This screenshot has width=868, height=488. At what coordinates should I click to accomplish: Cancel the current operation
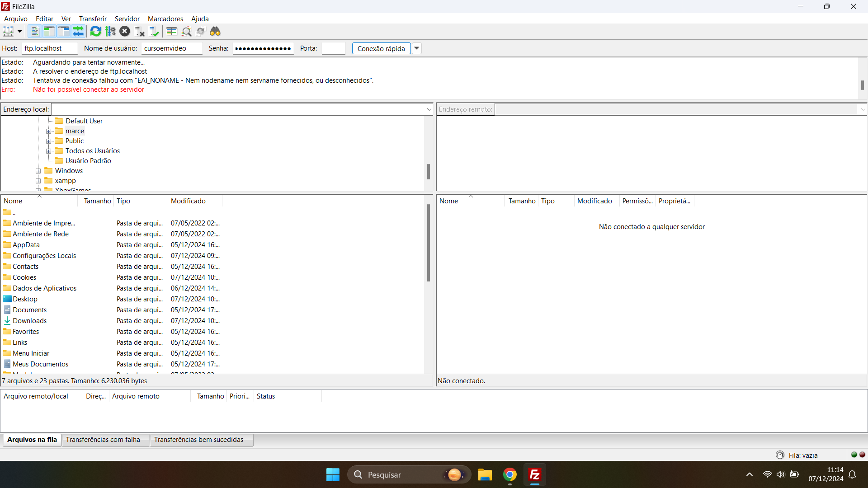click(x=125, y=32)
